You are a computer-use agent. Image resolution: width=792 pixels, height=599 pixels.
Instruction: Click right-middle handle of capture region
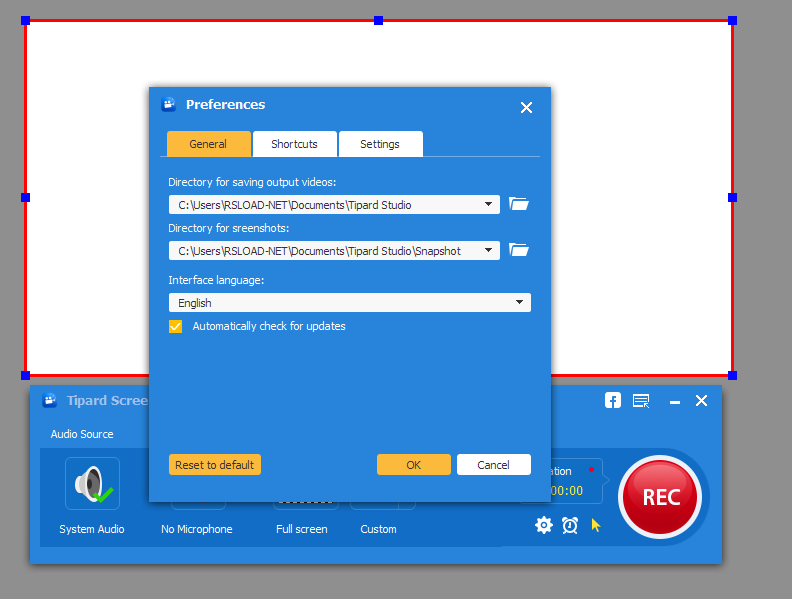click(732, 197)
